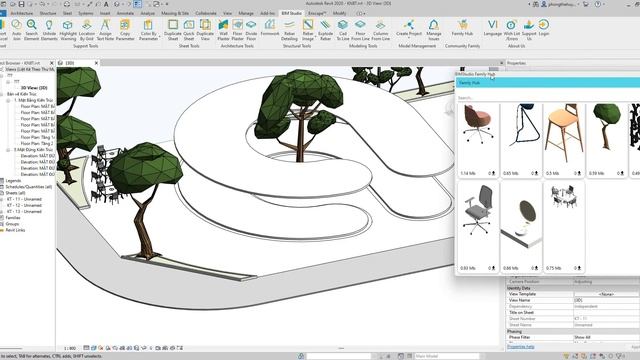The width and height of the screenshot is (640, 360).
Task: Click the Duplicate Sheet tool
Action: (173, 30)
